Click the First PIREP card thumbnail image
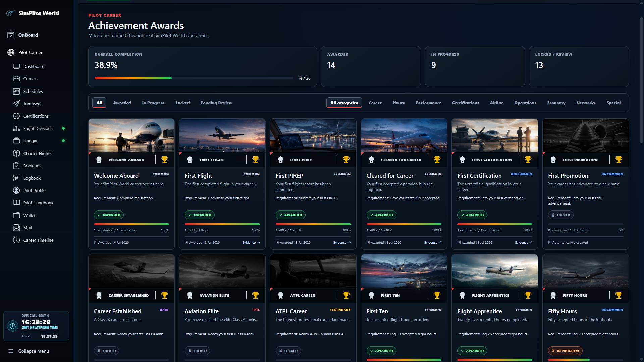Image resolution: width=644 pixels, height=362 pixels. tap(313, 135)
